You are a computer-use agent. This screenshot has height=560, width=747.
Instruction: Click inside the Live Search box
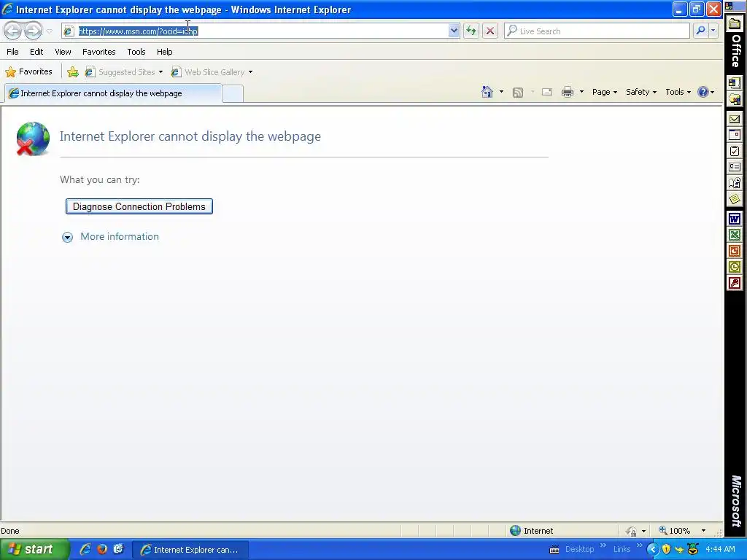click(x=597, y=31)
